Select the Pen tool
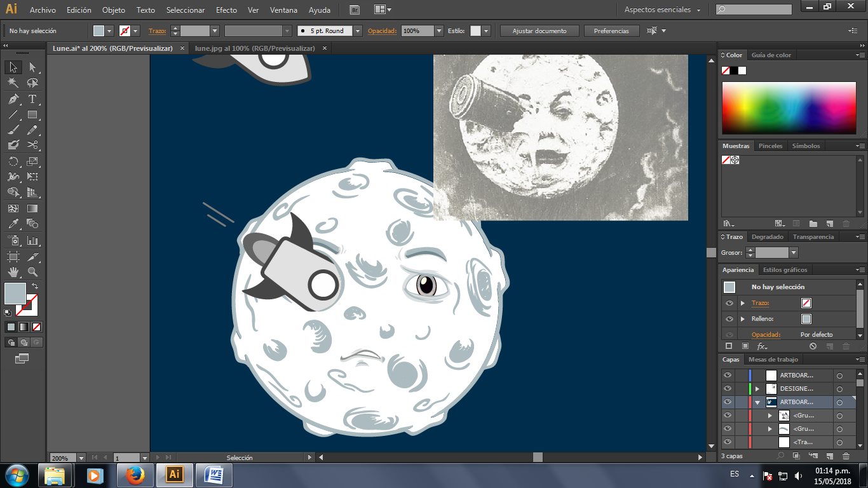The image size is (868, 488). pyautogui.click(x=13, y=99)
